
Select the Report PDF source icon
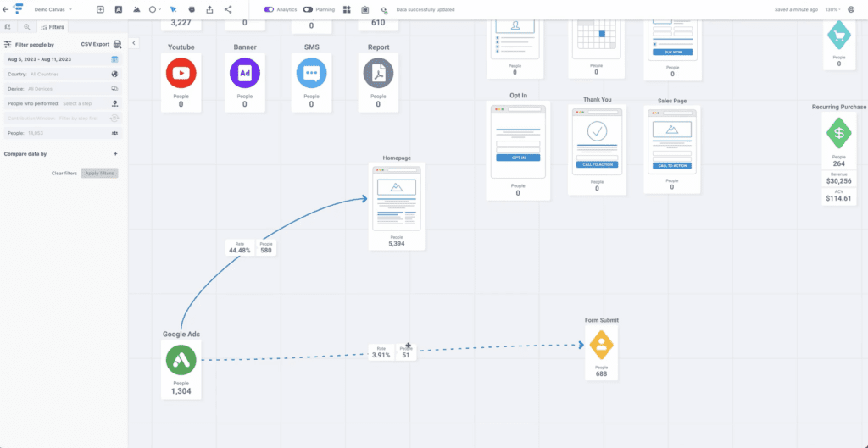[x=378, y=73]
